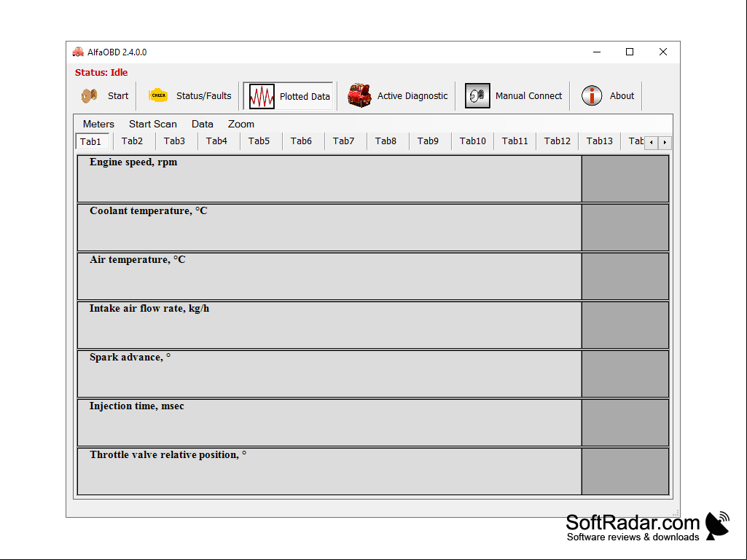Viewport: 747px width, 560px height.
Task: Switch to Tab11
Action: pyautogui.click(x=515, y=141)
